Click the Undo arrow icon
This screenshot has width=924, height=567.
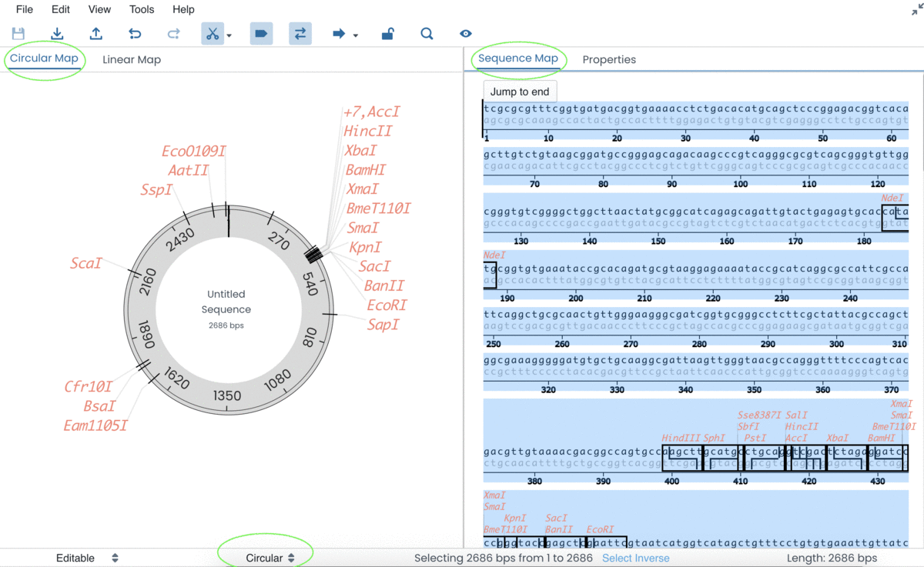(x=134, y=33)
